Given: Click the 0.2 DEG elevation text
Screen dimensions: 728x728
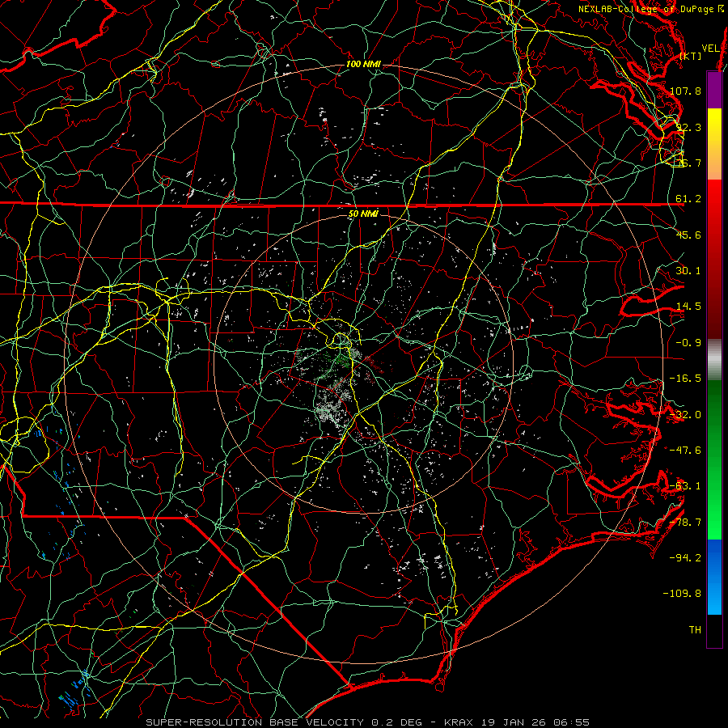Looking at the screenshot, I should coord(396,722).
